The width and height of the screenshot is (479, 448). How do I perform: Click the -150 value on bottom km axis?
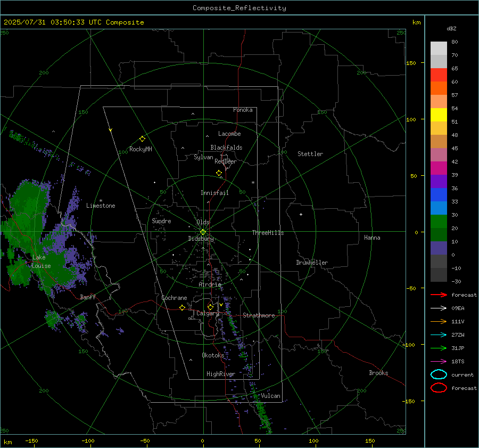(x=31, y=441)
